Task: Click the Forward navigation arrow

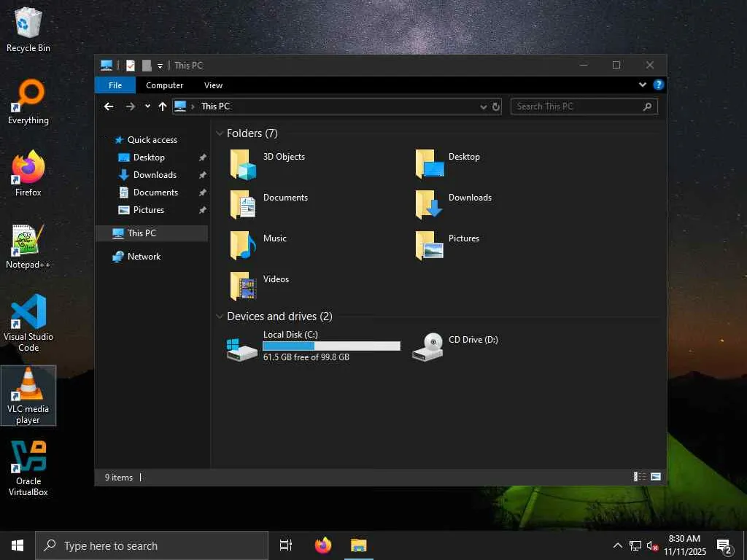Action: (130, 106)
